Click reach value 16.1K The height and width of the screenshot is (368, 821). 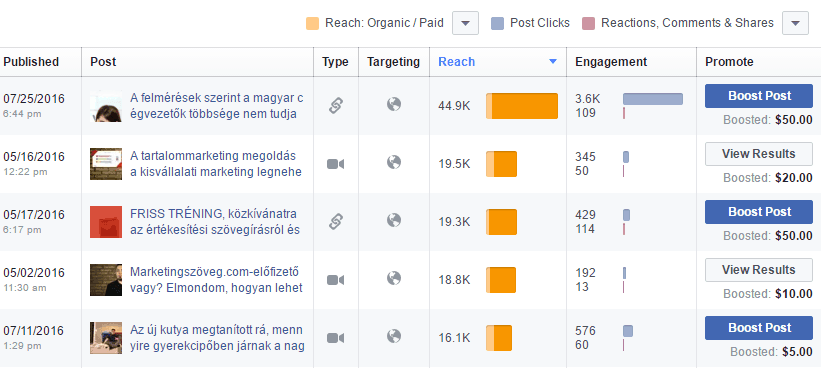click(x=454, y=339)
